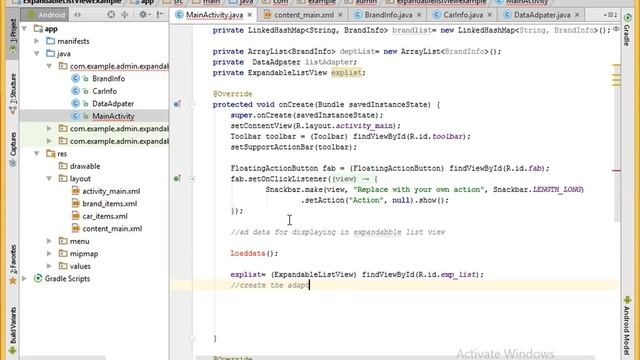Viewport: 640px width, 360px height.
Task: Select CarInfo class in project tree
Action: (x=104, y=91)
